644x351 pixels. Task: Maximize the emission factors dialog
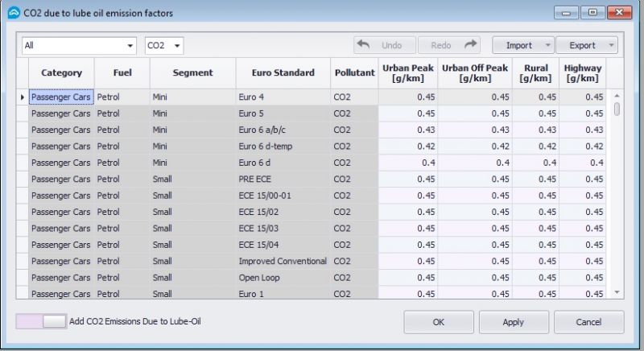592,13
